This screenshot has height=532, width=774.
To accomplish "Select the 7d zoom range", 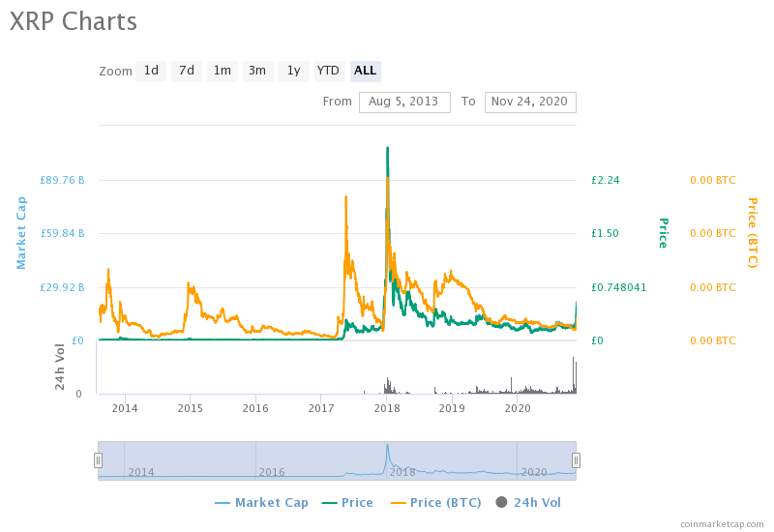I will tap(187, 71).
